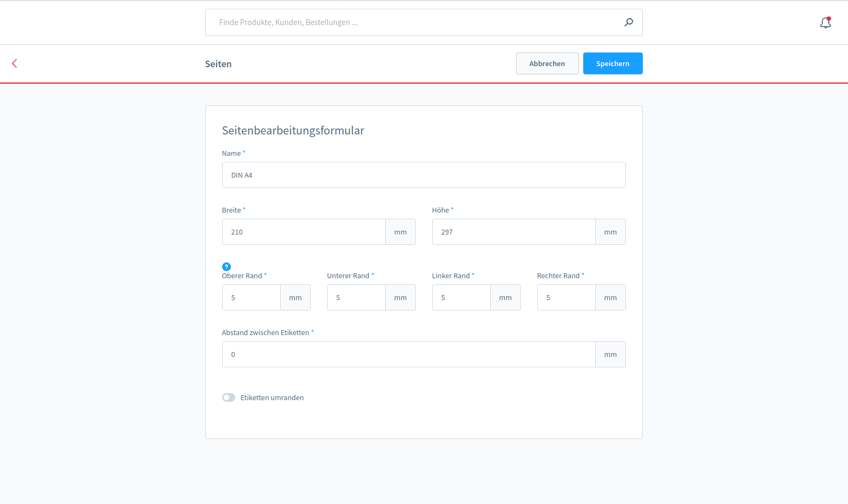Click the Abstand zwischen Etiketten input

(x=409, y=354)
